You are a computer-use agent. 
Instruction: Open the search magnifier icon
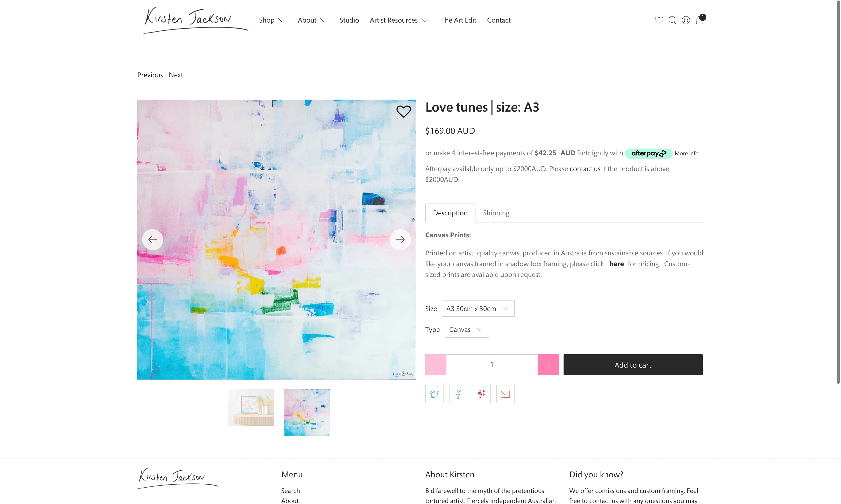[672, 20]
